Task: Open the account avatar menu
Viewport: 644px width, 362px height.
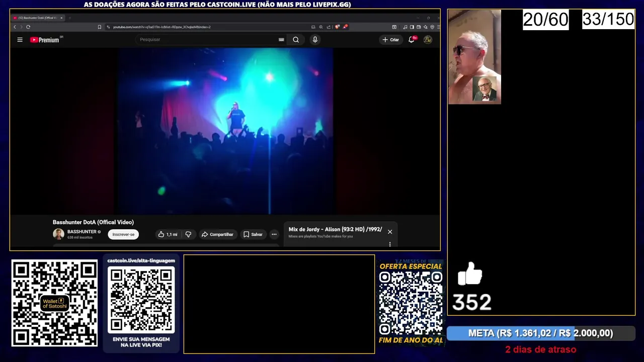Action: [428, 39]
